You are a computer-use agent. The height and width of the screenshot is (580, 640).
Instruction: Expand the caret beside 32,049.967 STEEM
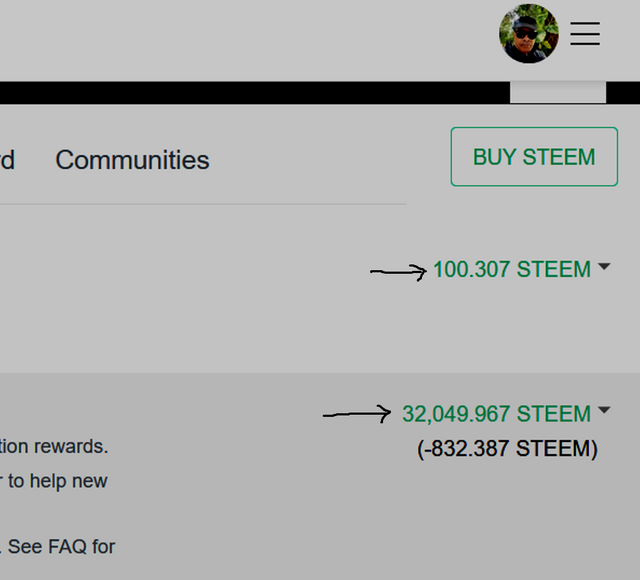[x=604, y=410]
